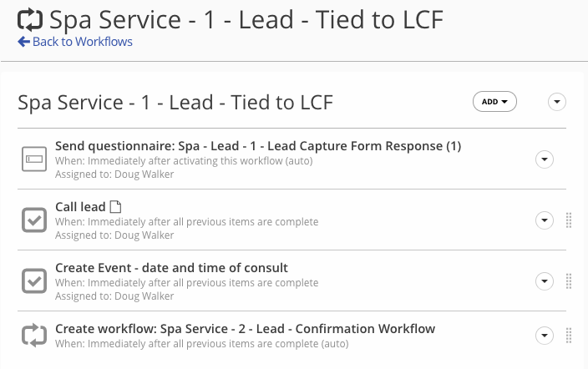Open the Send questionnaire step title
Viewport: 588px width, 369px height.
click(x=257, y=146)
